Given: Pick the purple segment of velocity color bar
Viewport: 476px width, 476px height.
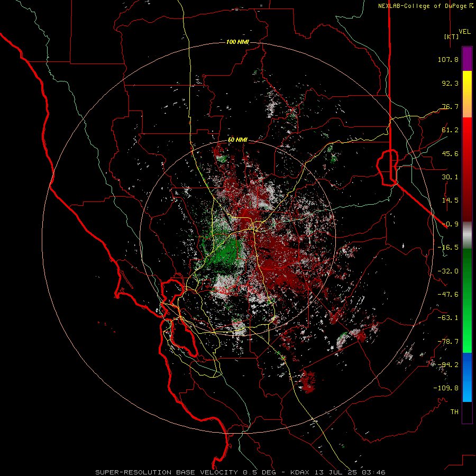Looking at the screenshot, I should pos(467,59).
